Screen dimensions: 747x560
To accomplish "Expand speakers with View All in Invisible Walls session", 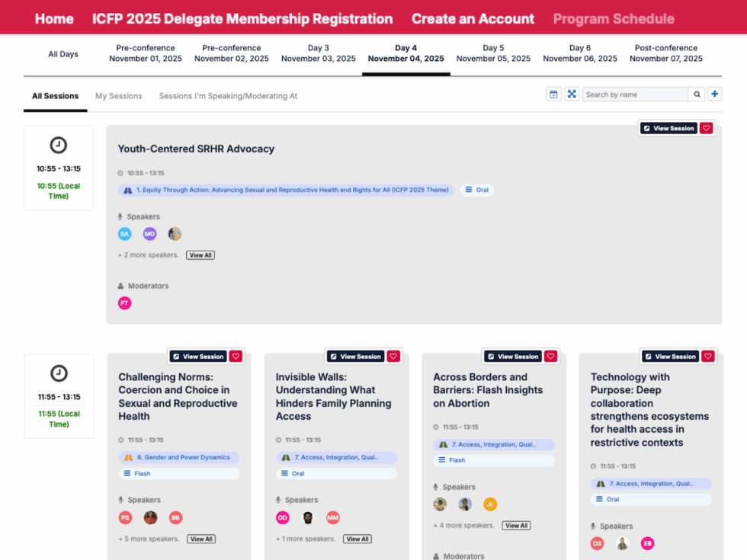I will pos(357,539).
